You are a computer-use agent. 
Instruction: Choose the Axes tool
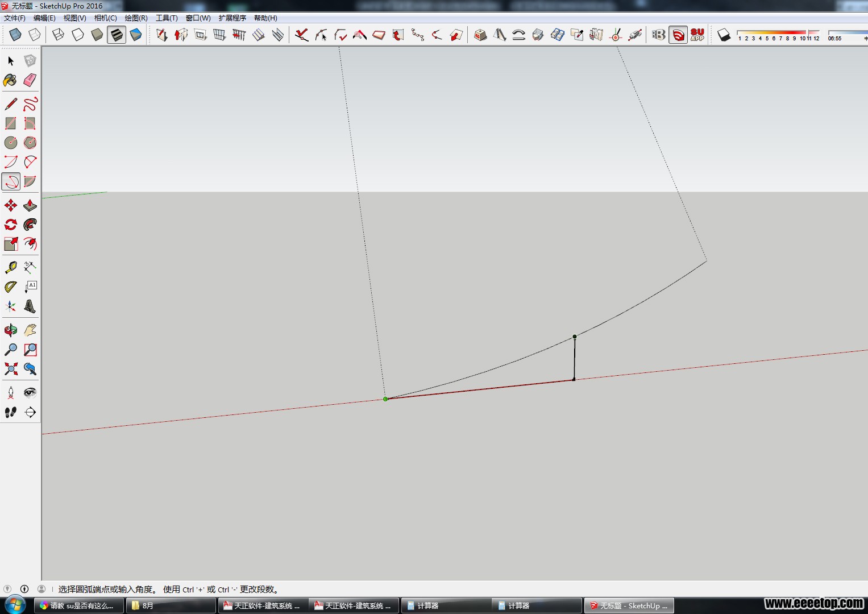pyautogui.click(x=11, y=306)
